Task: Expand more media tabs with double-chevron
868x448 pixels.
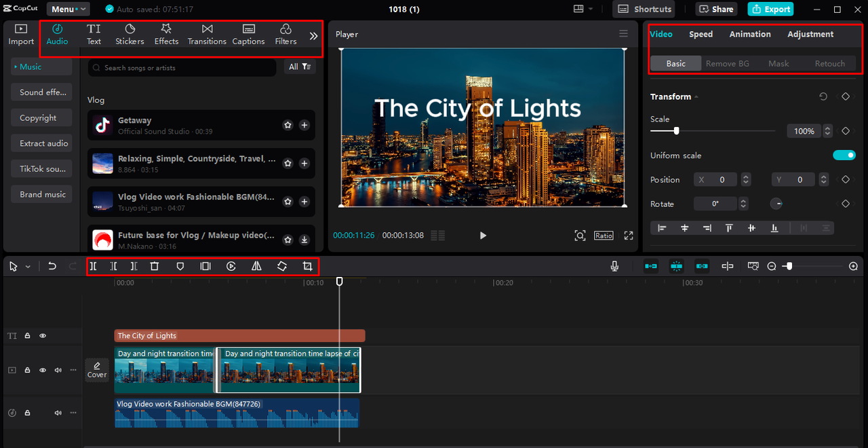Action: point(313,36)
